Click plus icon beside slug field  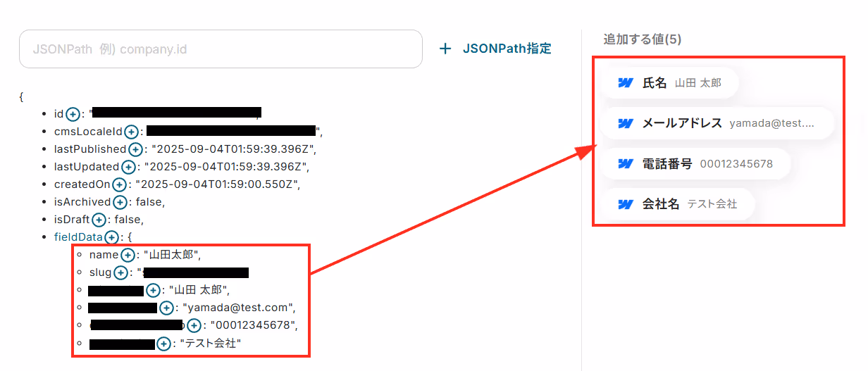[121, 272]
